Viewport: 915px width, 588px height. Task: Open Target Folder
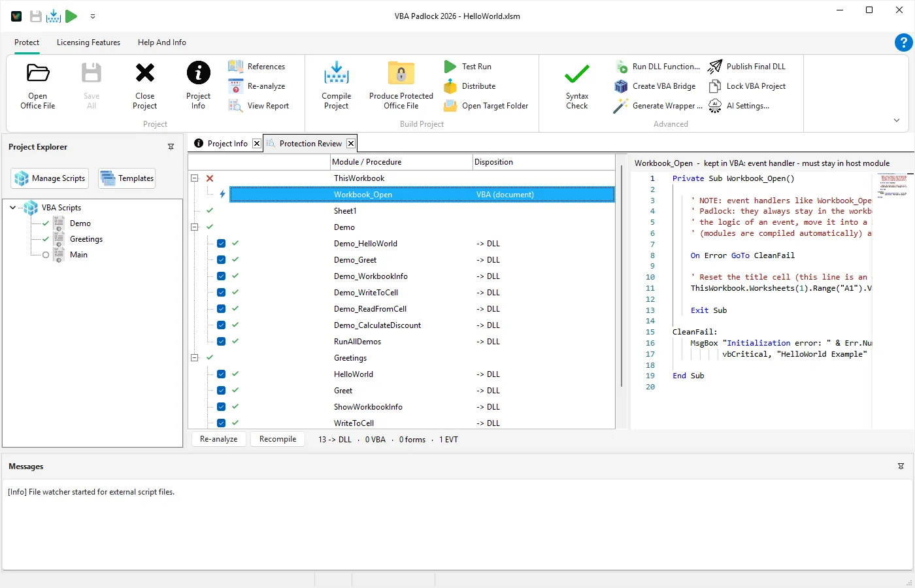pos(486,106)
